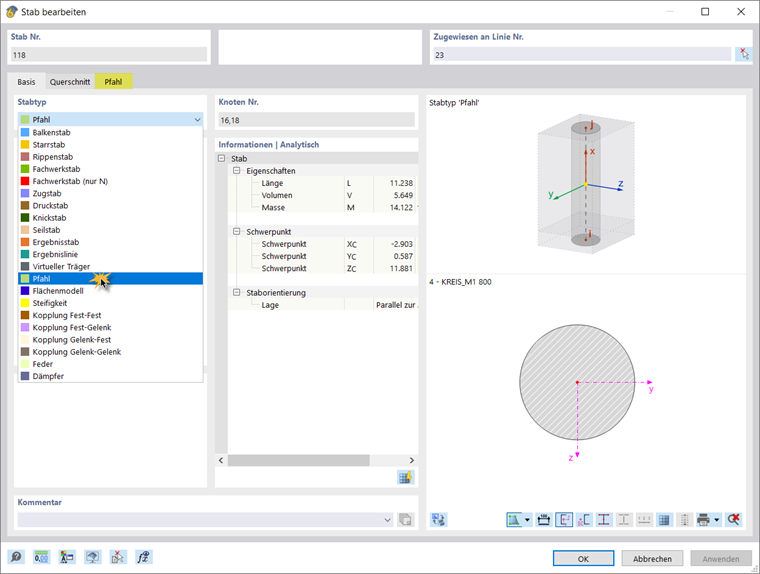This screenshot has width=760, height=574.
Task: Open units and decimal places settings
Action: coord(42,557)
